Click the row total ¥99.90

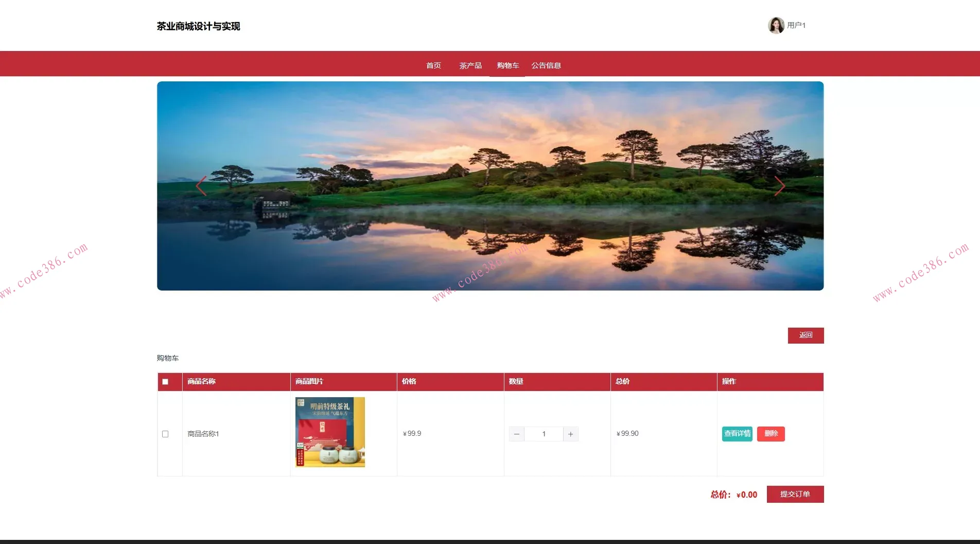click(627, 434)
